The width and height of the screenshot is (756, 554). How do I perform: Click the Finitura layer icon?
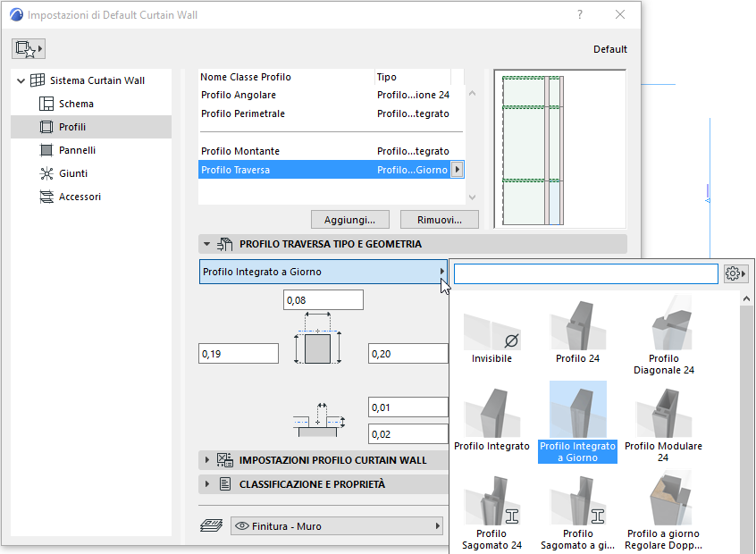(x=211, y=525)
